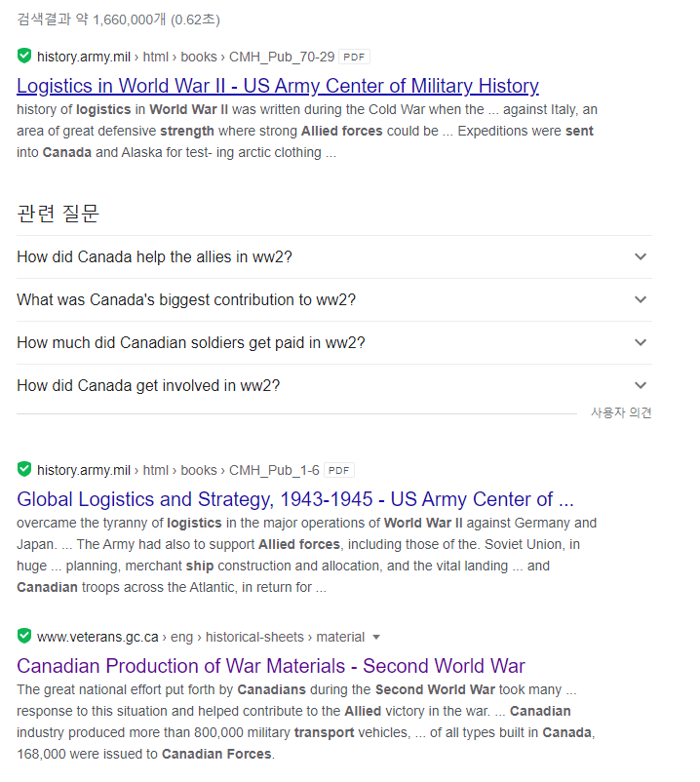Click the history.army.mil CMH_Pub_1-6 breadcrumb URL

click(x=178, y=470)
